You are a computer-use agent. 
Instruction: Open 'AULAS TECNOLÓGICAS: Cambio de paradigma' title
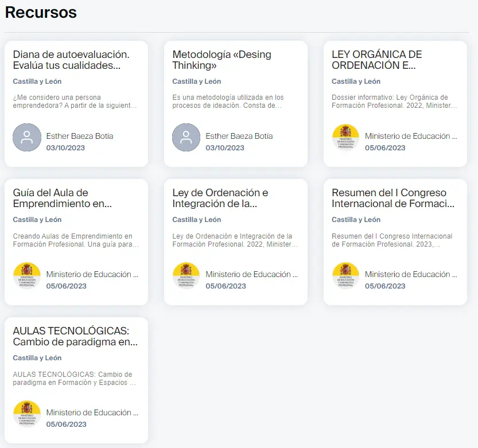tap(75, 336)
